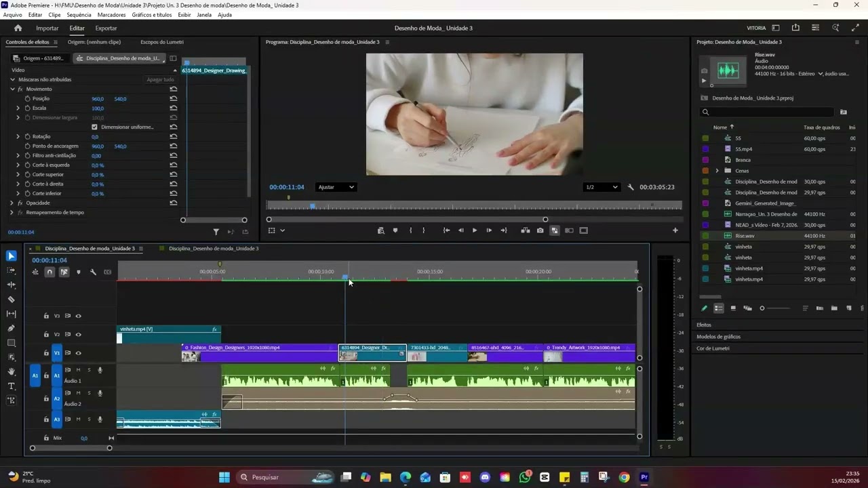Toggle Linked Selection in timeline
Image resolution: width=868 pixels, height=488 pixels.
(x=64, y=272)
